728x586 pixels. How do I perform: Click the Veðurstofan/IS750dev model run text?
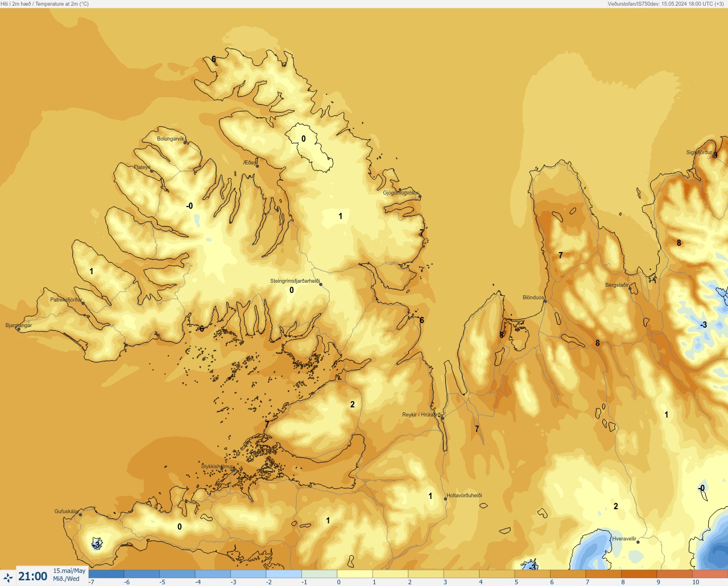pyautogui.click(x=665, y=4)
